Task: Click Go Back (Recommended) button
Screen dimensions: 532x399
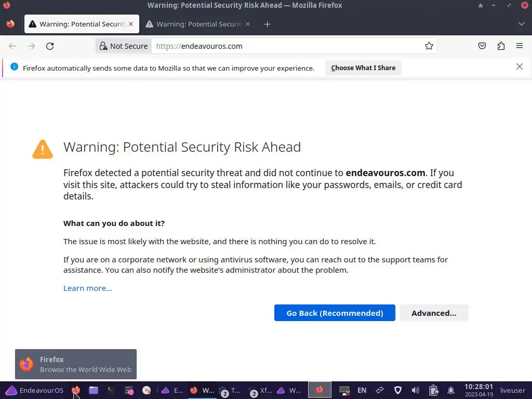Action: [x=335, y=313]
